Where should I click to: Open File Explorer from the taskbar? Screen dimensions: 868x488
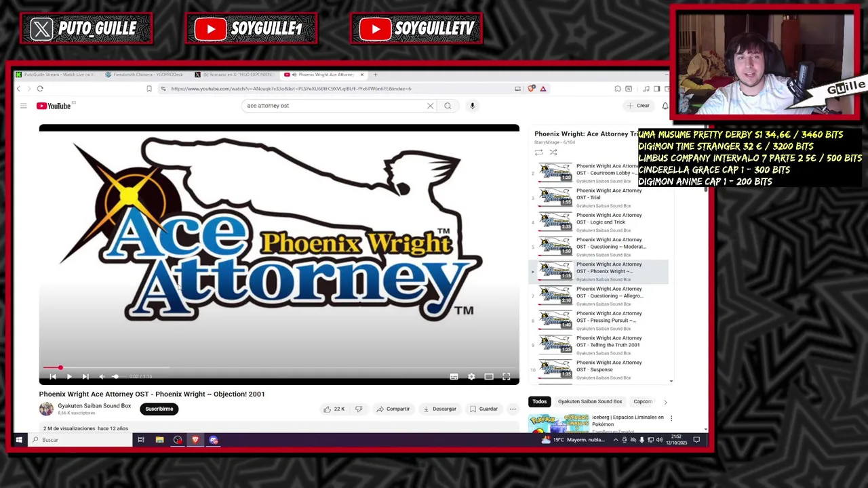159,440
